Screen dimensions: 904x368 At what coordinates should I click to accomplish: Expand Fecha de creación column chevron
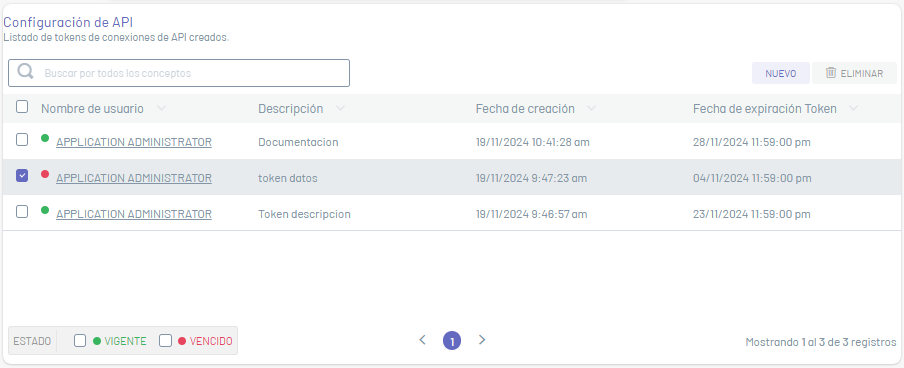[x=591, y=108]
